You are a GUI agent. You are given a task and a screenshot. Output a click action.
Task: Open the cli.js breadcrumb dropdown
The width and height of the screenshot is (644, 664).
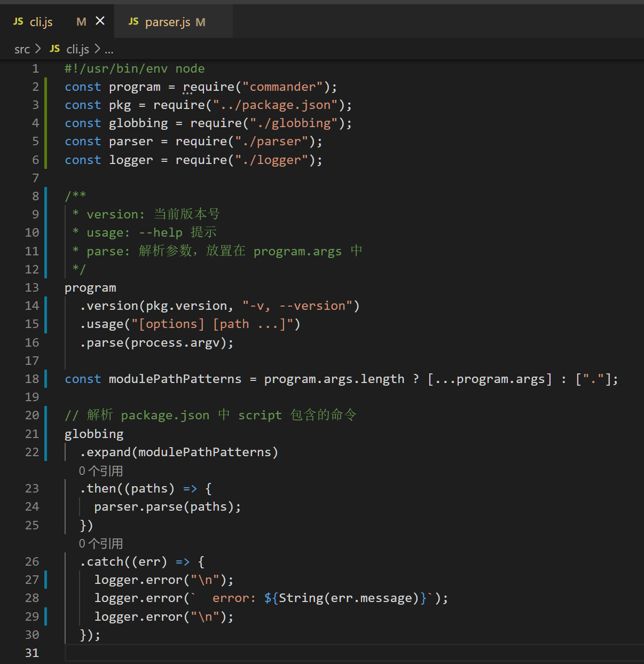click(x=77, y=50)
